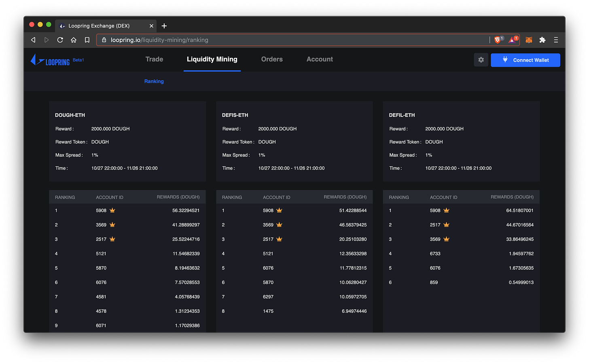Click reward value 41.28899297
Screen dimensions: 589x364
coord(186,225)
